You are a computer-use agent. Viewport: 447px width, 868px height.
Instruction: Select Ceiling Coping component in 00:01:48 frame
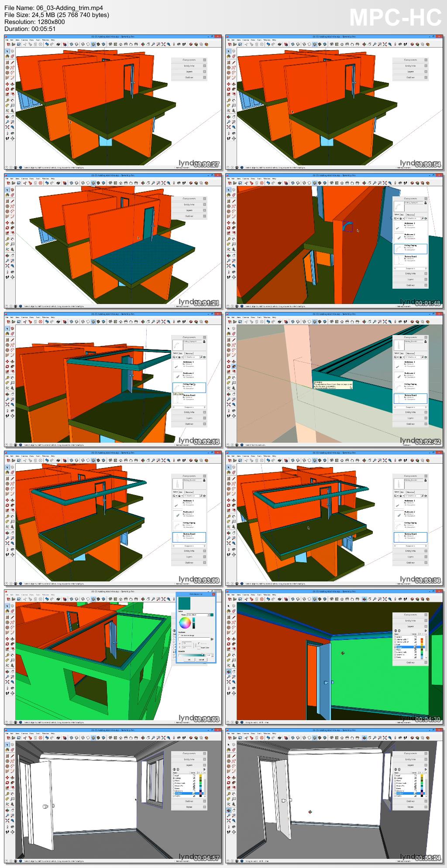[x=410, y=249]
